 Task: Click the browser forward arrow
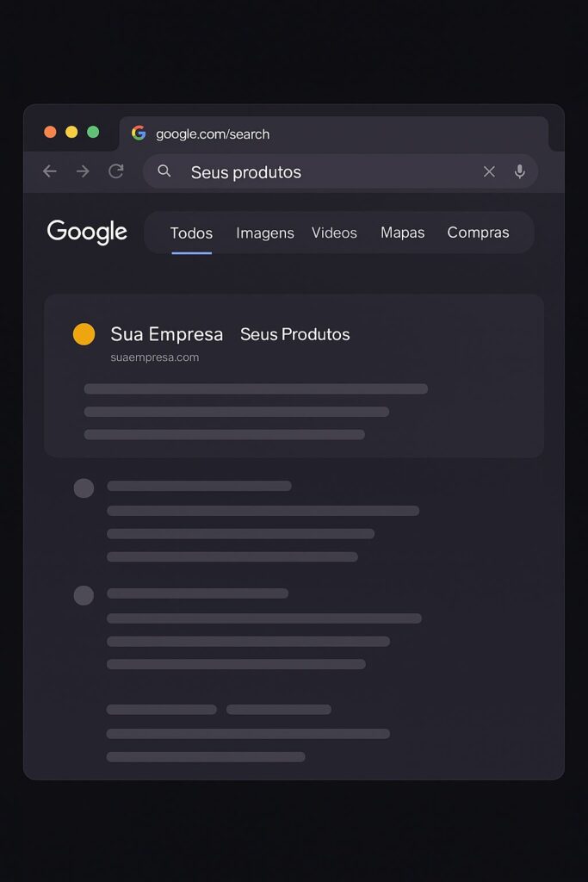pyautogui.click(x=83, y=171)
